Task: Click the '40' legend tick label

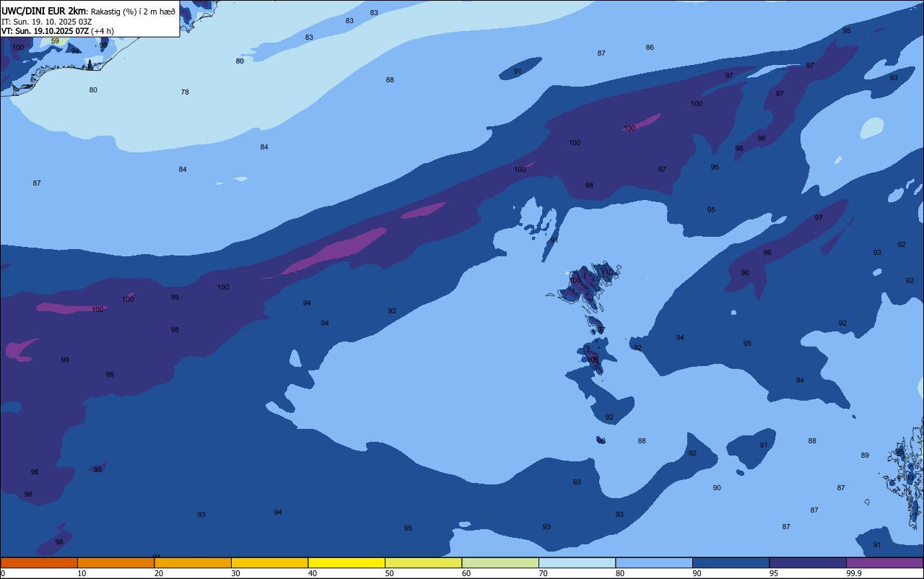Action: 312,573
